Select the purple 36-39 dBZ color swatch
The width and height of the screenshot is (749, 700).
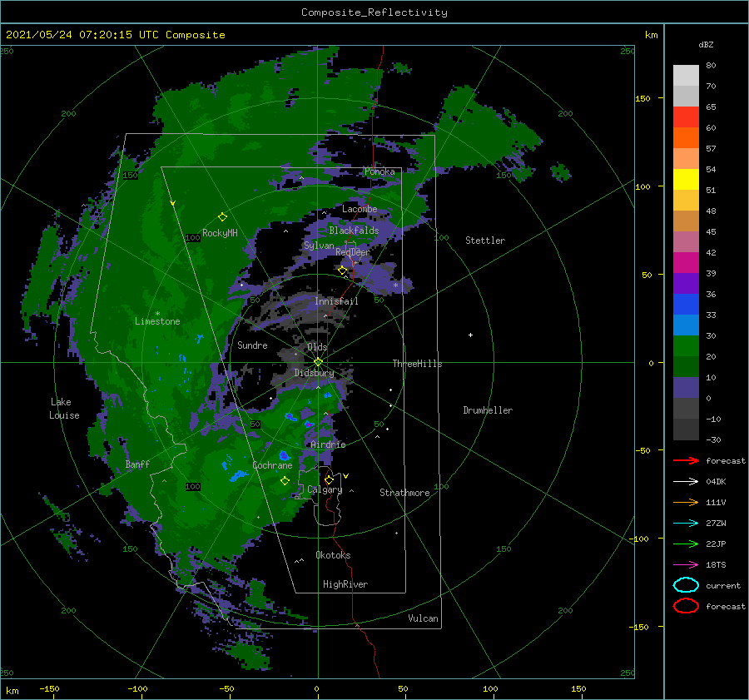coord(686,284)
